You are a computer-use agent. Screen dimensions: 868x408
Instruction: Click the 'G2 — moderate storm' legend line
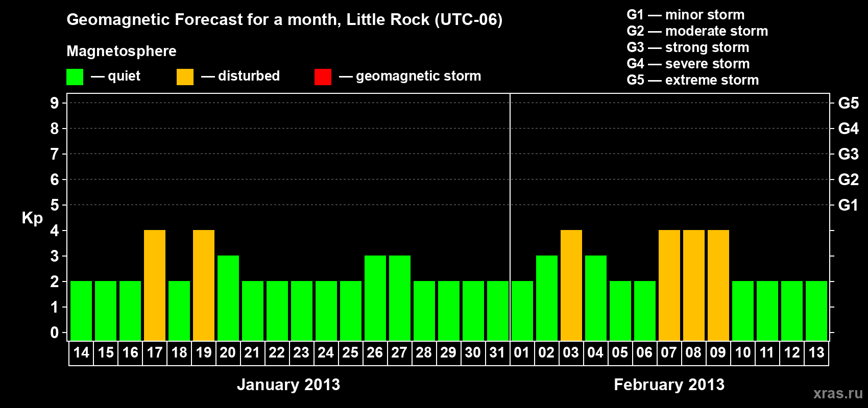point(697,31)
